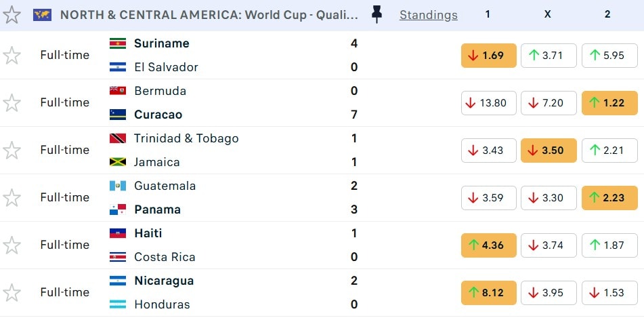Pin the World Cup Qualification league
This screenshot has width=644, height=320.
tap(377, 14)
